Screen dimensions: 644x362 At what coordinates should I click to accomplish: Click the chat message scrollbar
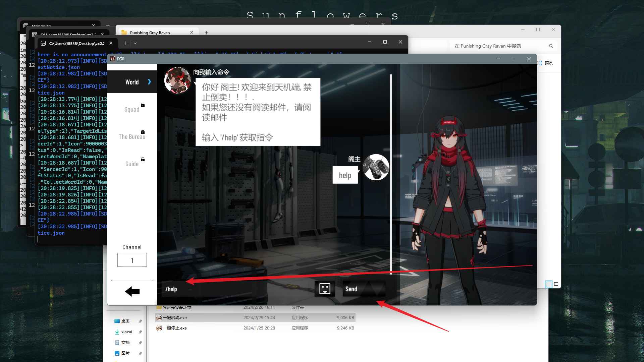tap(391, 174)
